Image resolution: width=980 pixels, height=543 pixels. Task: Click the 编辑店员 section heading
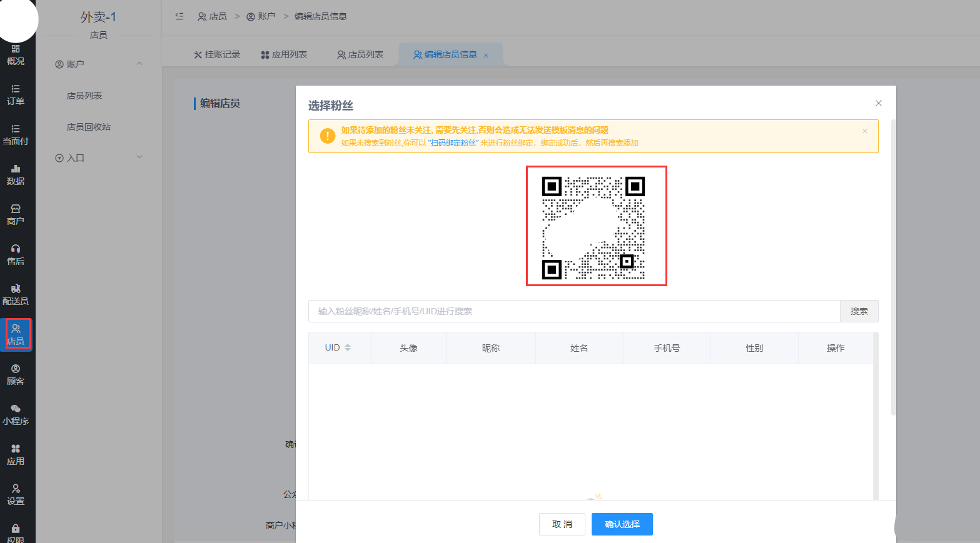click(x=220, y=103)
